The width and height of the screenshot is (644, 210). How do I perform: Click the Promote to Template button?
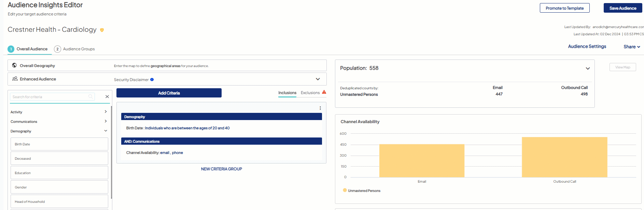564,8
